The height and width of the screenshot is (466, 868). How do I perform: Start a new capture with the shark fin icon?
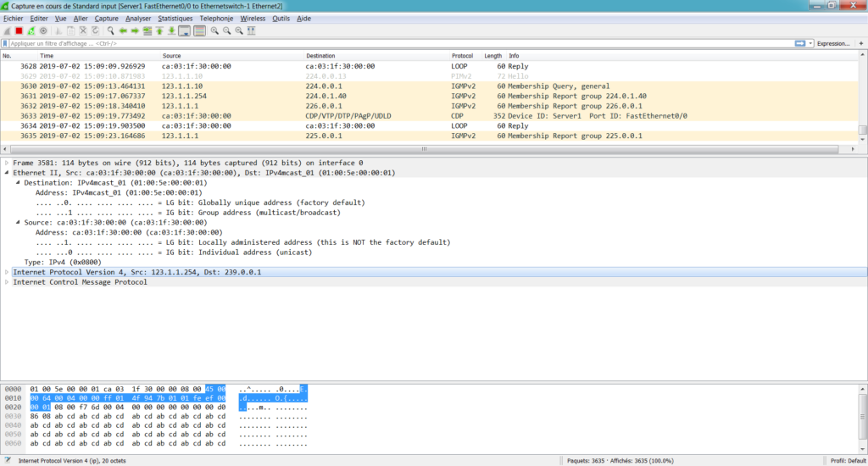pyautogui.click(x=7, y=31)
